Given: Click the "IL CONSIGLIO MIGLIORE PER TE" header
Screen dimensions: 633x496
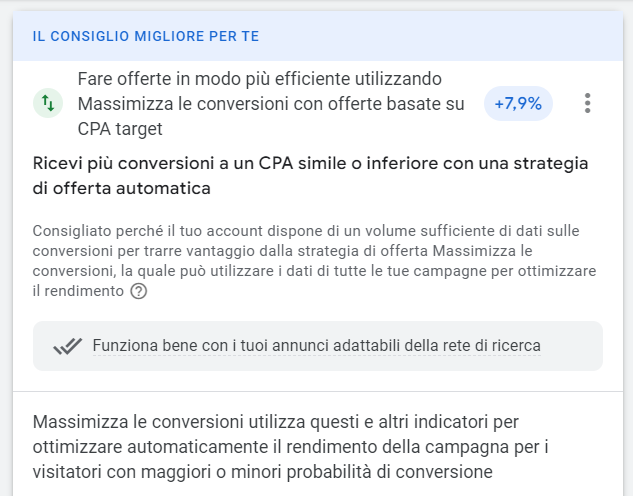Looking at the screenshot, I should click(145, 36).
